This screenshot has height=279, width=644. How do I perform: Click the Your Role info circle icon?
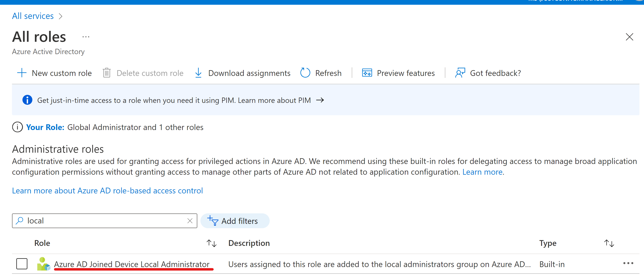pyautogui.click(x=18, y=127)
